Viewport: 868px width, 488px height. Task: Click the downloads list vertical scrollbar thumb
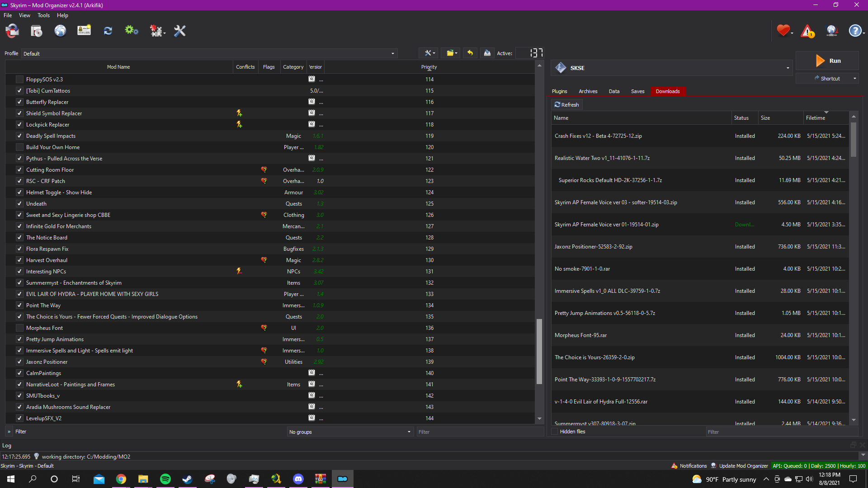(854, 139)
